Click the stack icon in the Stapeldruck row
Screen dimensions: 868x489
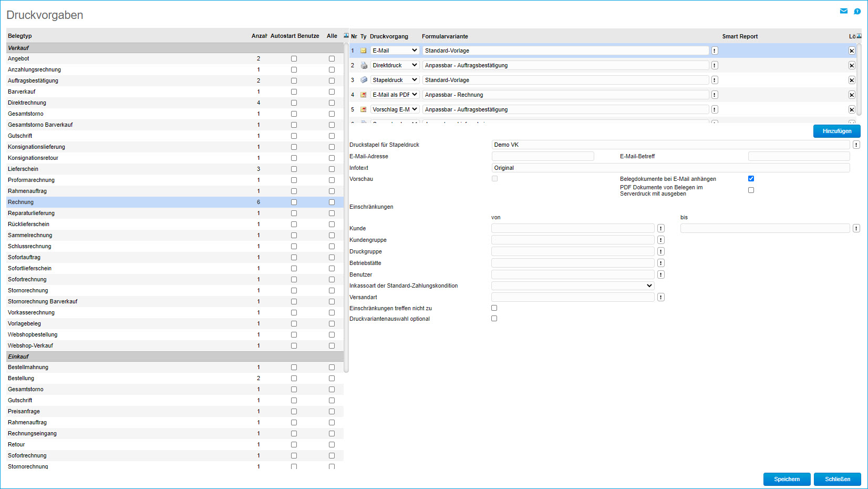(x=364, y=80)
